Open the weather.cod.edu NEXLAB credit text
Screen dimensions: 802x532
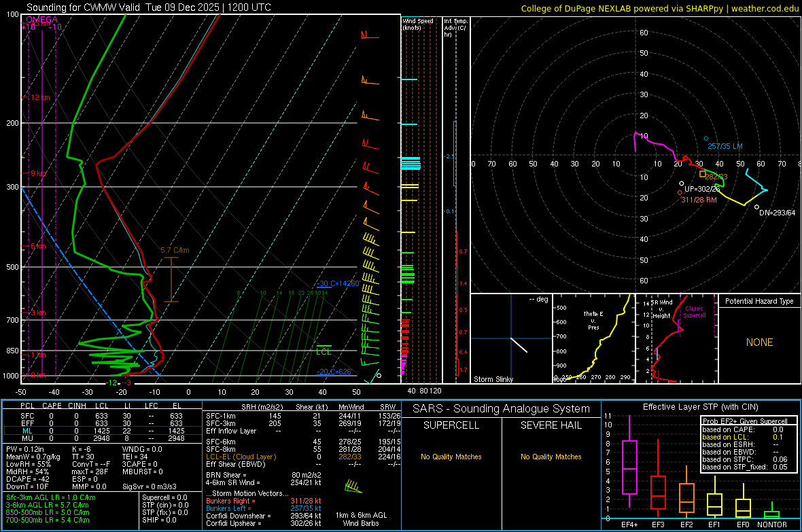[660, 8]
